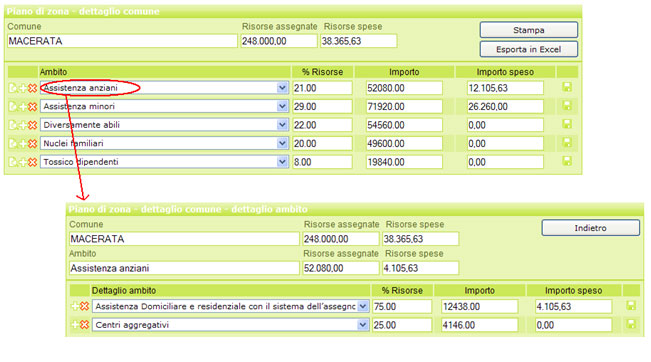
Task: Click the Esporta in Excel button
Action: pos(529,49)
